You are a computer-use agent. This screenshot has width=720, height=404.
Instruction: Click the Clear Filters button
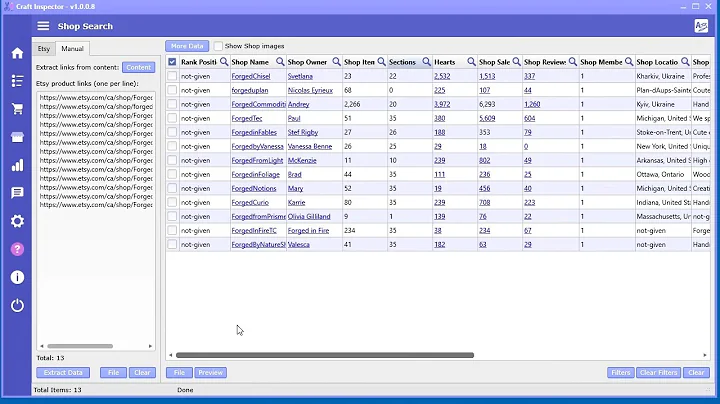(x=659, y=372)
